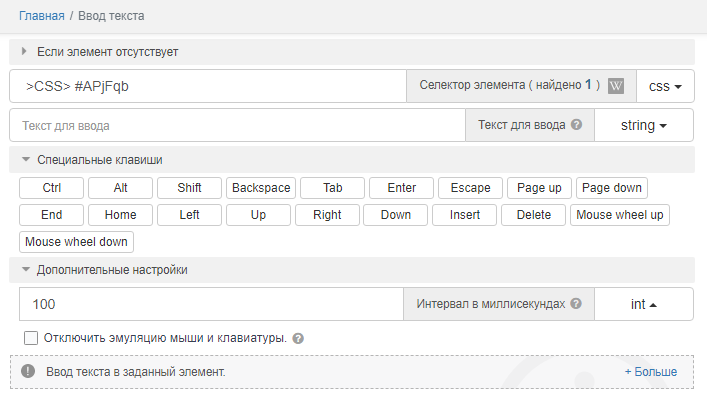Screen dimensions: 707x396
Task: Click '+ Больше' link
Action: [x=651, y=372]
